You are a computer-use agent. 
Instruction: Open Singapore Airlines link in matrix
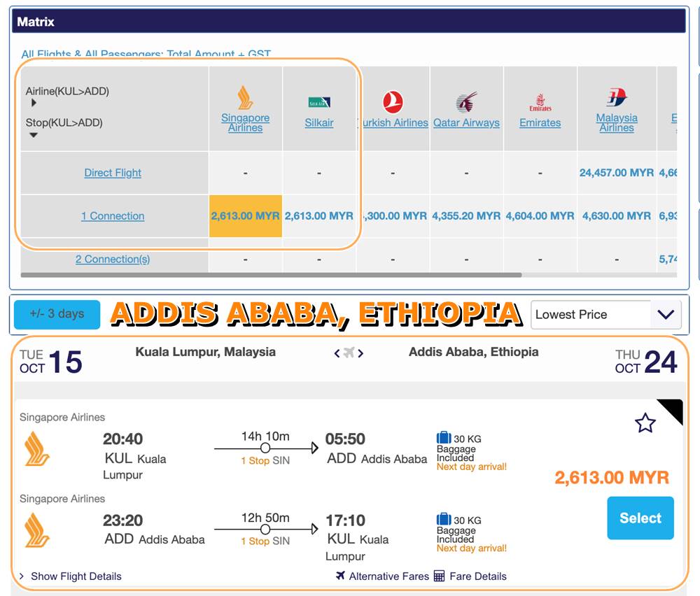coord(245,122)
